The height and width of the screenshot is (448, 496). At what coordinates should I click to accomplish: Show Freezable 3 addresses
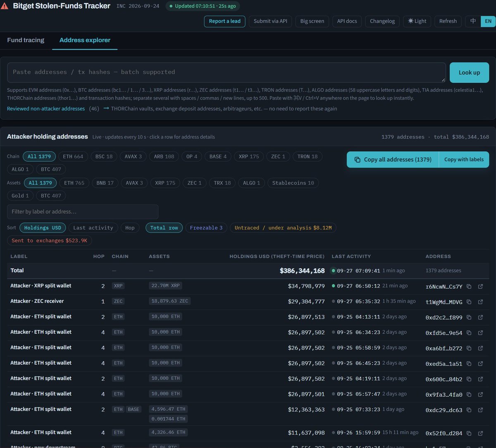point(206,228)
